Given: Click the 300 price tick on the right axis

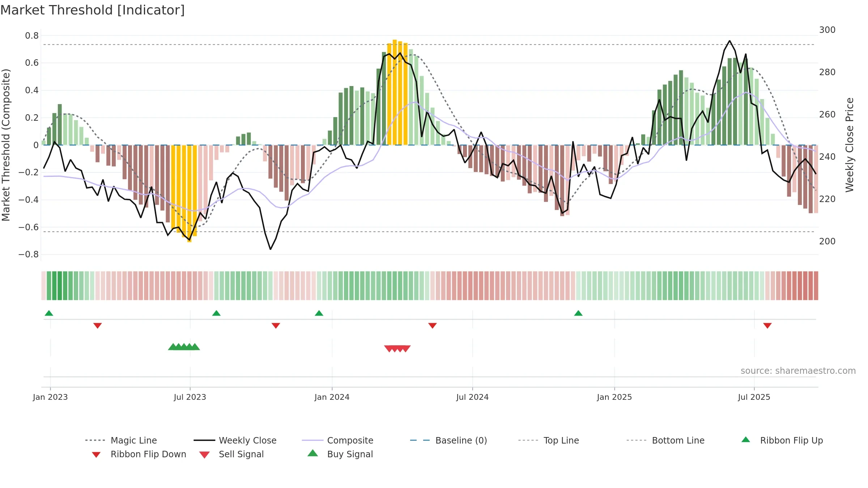Looking at the screenshot, I should [827, 30].
